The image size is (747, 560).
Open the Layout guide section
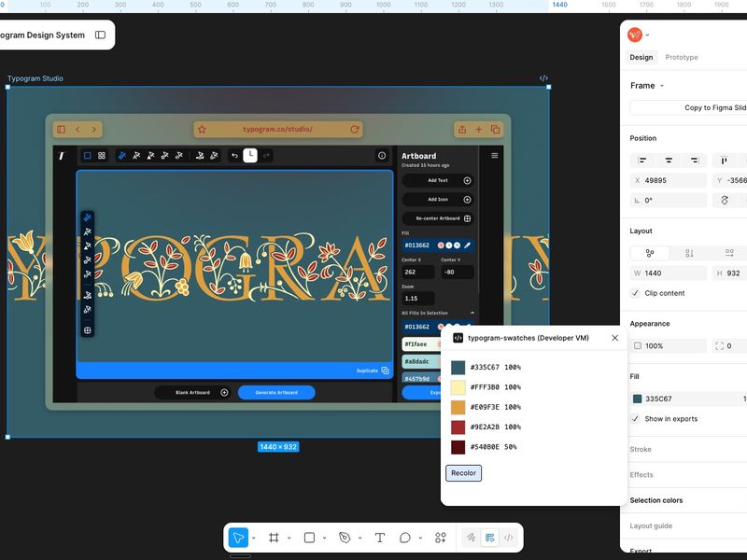tap(651, 525)
